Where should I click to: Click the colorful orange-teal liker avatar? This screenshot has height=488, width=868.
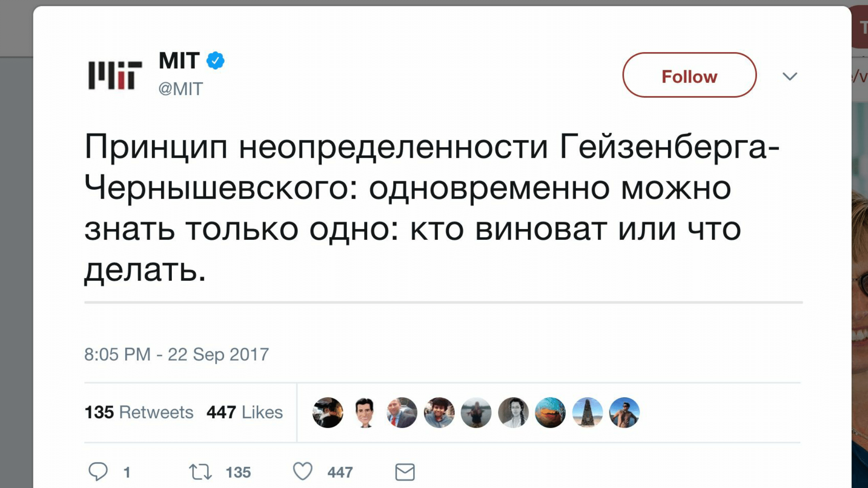click(x=550, y=413)
